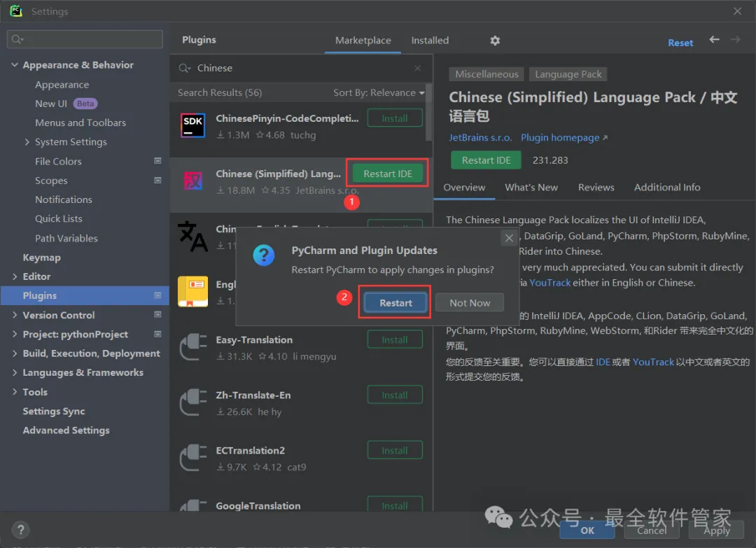Click the plugins settings gear icon
756x548 pixels.
coord(495,41)
